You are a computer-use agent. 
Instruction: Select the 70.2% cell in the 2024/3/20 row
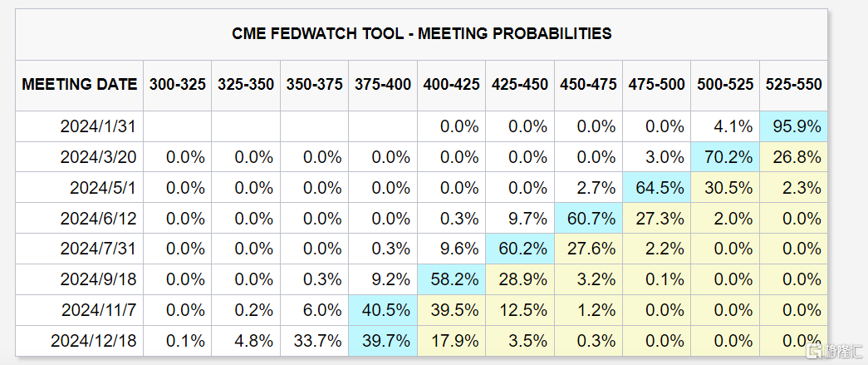pyautogui.click(x=725, y=157)
